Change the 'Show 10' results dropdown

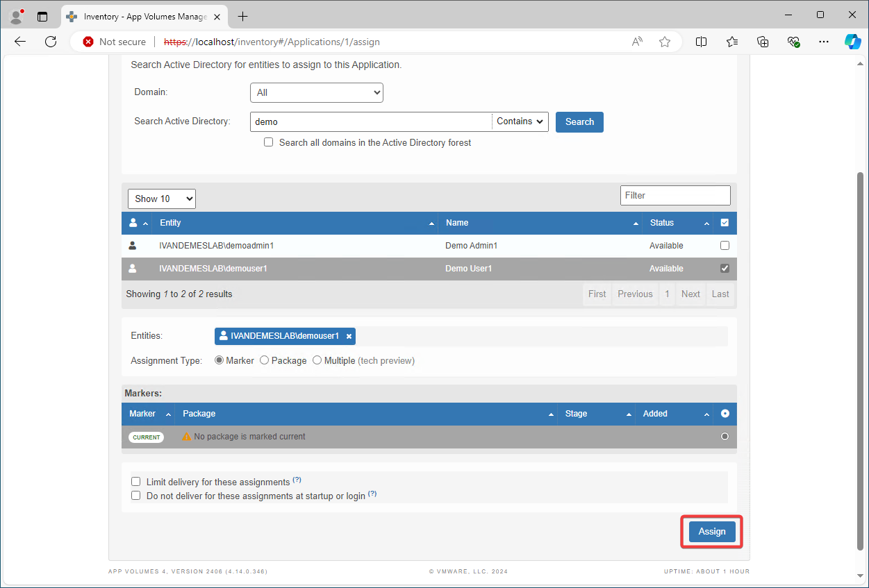161,199
